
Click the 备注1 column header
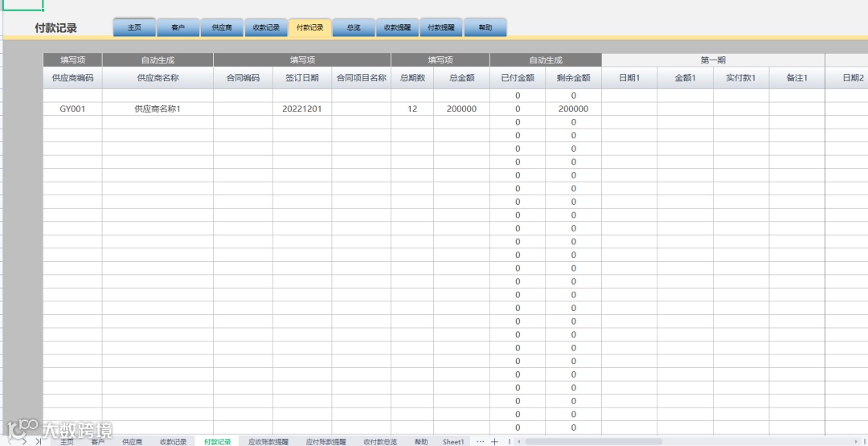[x=797, y=78]
